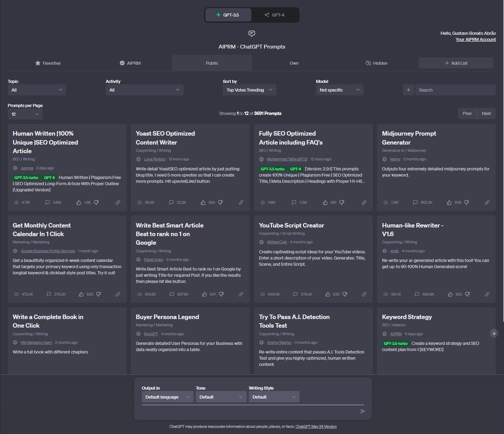This screenshot has width=504, height=434.
Task: Upvote Get Monthly Content Calendar prompt
Action: pos(81,294)
